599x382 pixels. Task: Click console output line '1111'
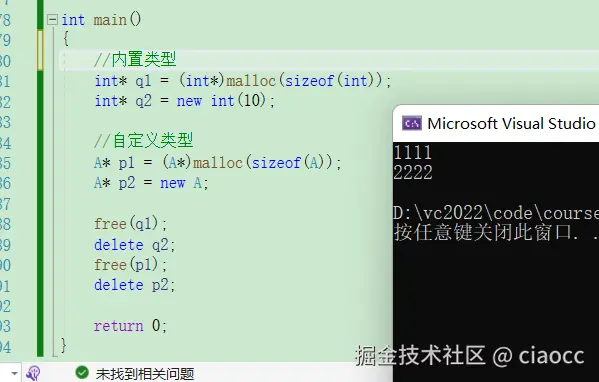(x=413, y=152)
